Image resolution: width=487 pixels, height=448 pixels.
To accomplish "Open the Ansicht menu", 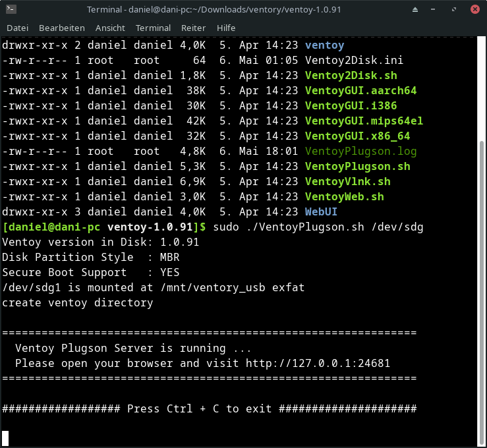I will [110, 28].
